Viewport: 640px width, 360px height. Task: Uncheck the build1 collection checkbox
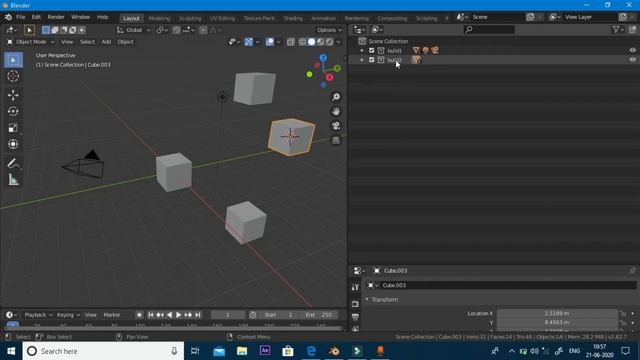click(371, 50)
